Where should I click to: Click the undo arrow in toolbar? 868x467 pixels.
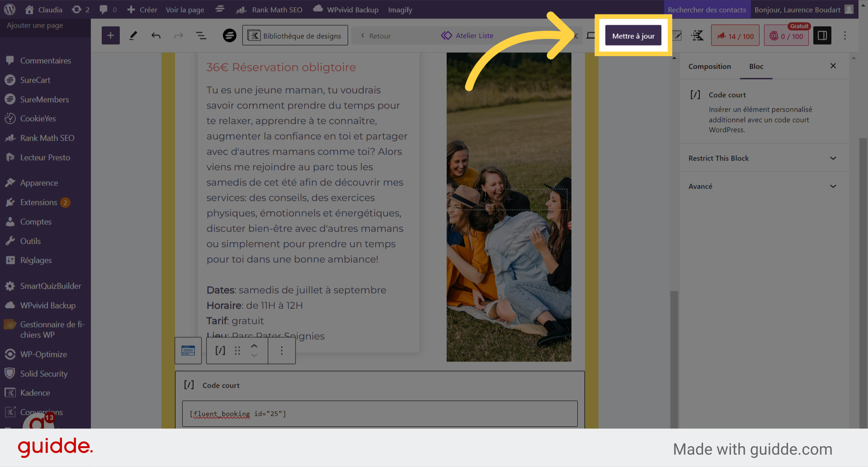(x=156, y=36)
